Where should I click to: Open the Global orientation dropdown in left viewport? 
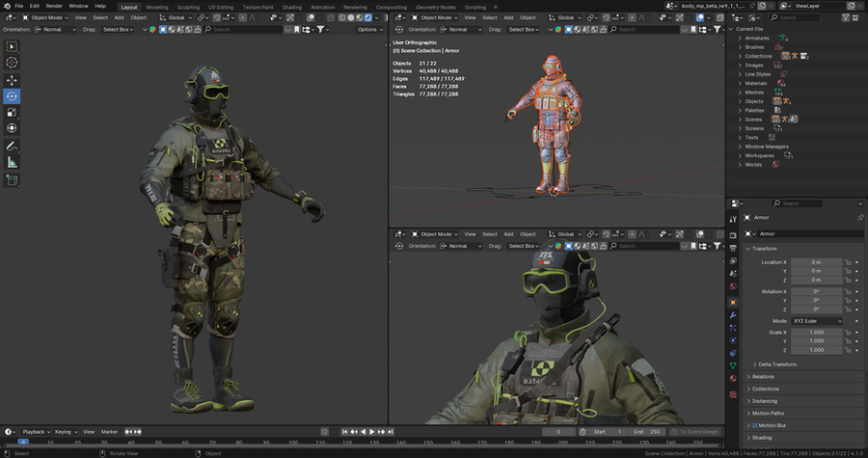(x=176, y=17)
